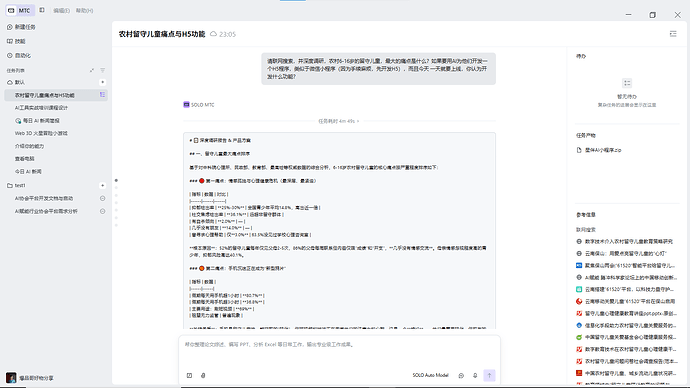Click the status icon on the AI赋能行业协会平台需求分析 row

[x=103, y=211]
